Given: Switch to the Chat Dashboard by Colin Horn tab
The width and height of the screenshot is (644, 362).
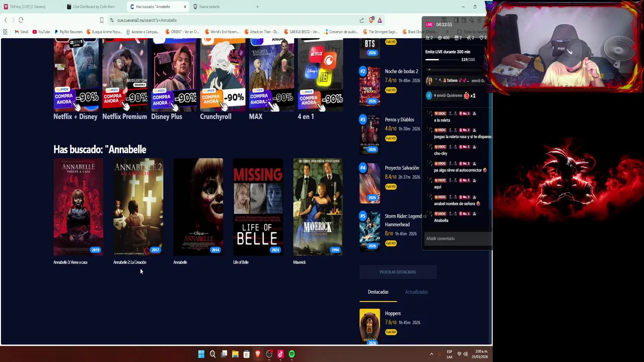Looking at the screenshot, I should 94,7.
